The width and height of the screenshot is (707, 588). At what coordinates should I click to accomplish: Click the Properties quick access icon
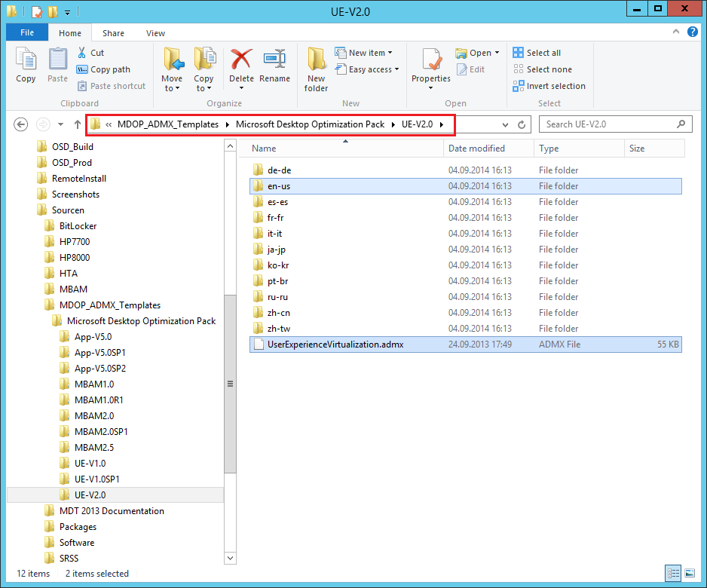(37, 11)
